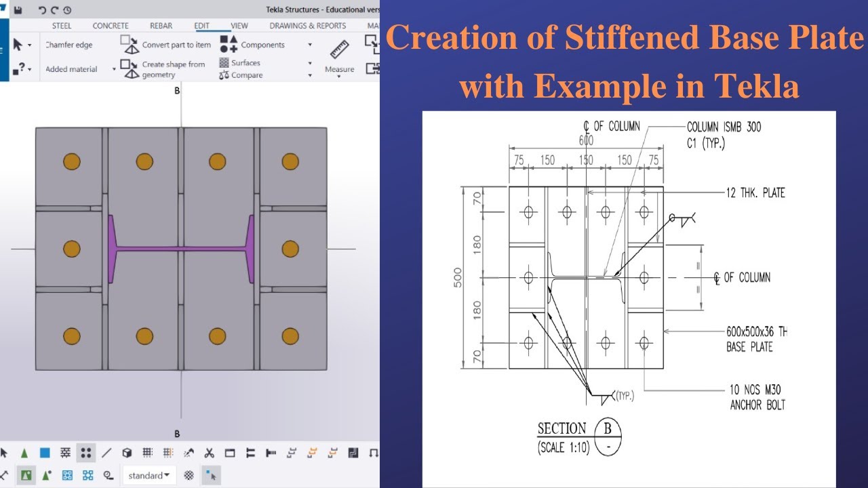
Task: Toggle select single grid line switch
Action: [167, 453]
